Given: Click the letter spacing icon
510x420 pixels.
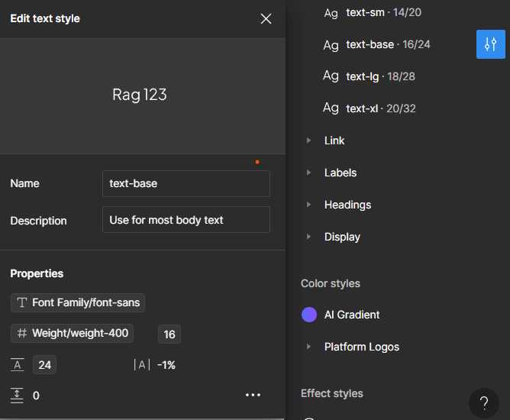Looking at the screenshot, I should point(142,365).
